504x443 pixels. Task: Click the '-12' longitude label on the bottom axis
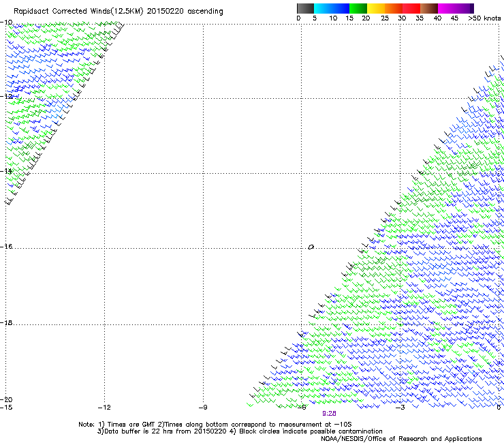point(104,408)
